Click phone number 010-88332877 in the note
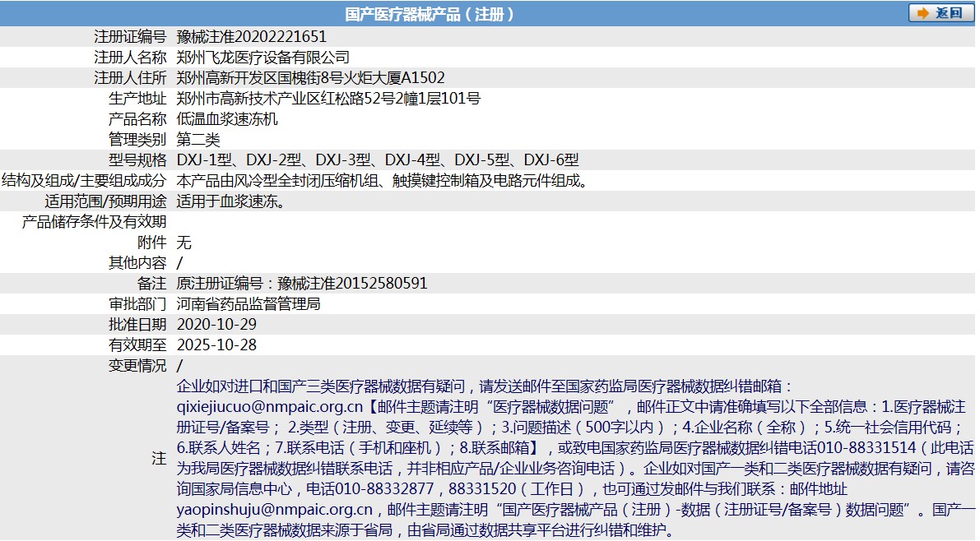The width and height of the screenshot is (980, 541). pyautogui.click(x=383, y=490)
